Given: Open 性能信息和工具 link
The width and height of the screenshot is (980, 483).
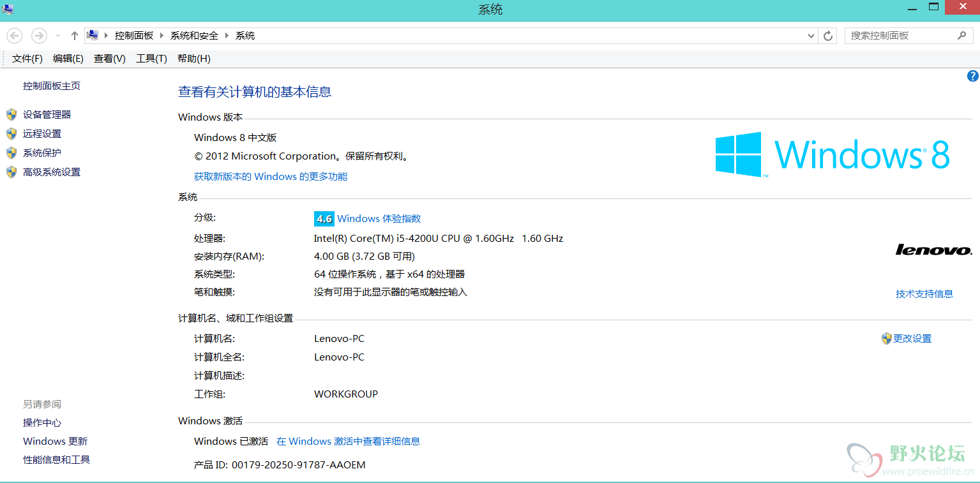Looking at the screenshot, I should pos(57,460).
